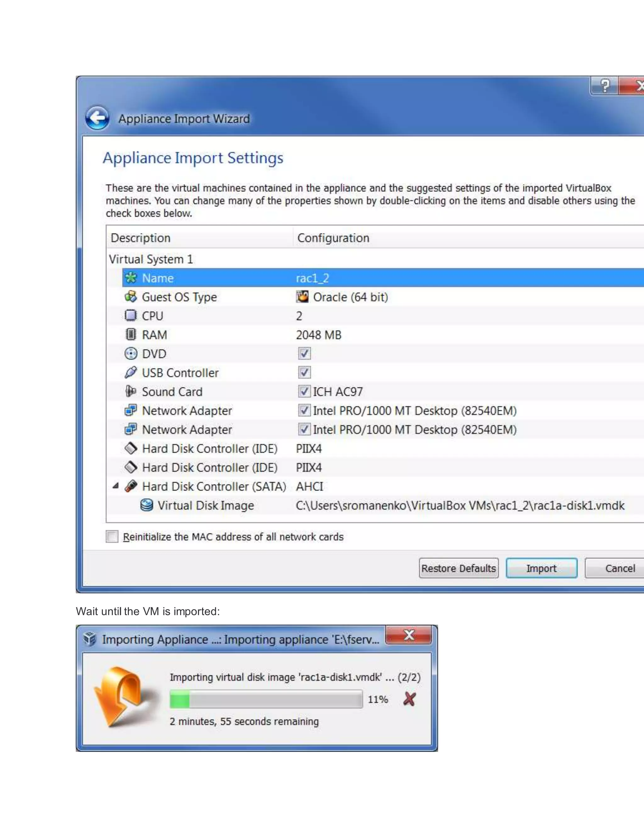
Task: Click the VirtualBox cube icon in the Importing Appliance title bar
Action: pyautogui.click(x=90, y=639)
